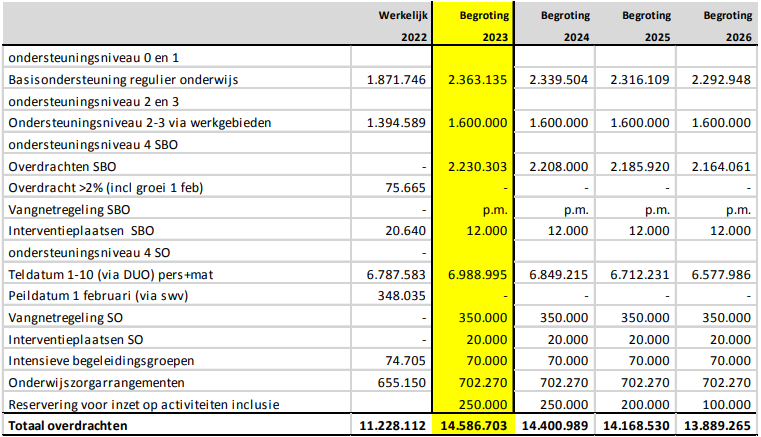Select the row label 'Basisondersteuning regulier onderwijs'
Viewport: 761px width, 437px height.
coord(123,80)
